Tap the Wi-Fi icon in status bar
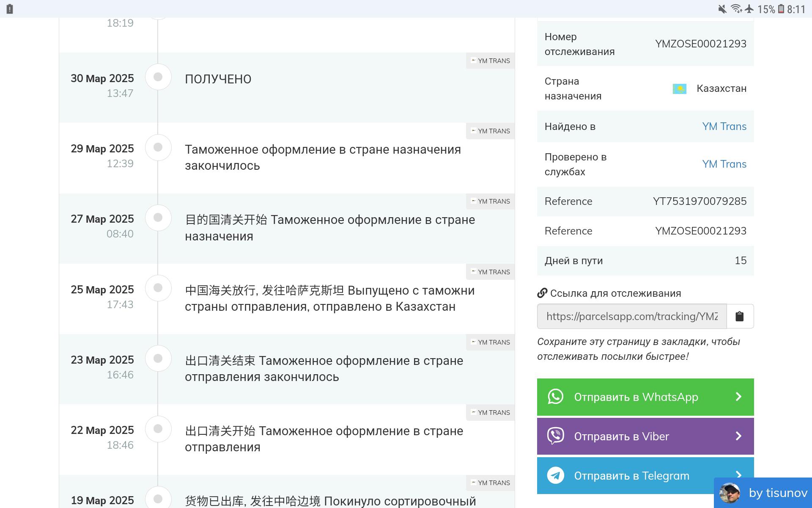The image size is (812, 508). tap(736, 9)
